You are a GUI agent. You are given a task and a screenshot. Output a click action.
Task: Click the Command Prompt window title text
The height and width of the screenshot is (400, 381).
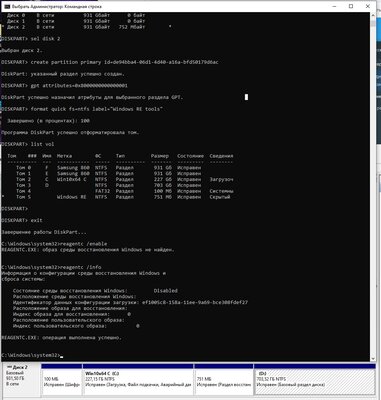(x=57, y=6)
